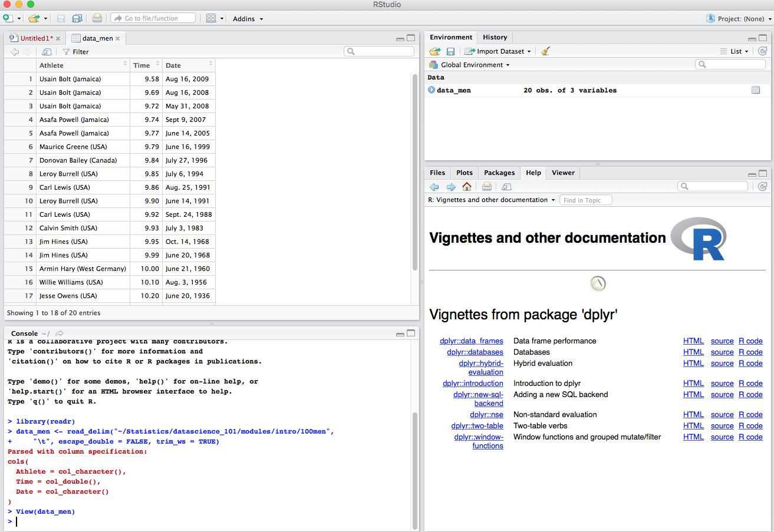774x532 pixels.
Task: Go back using Help pane left arrow
Action: point(434,187)
